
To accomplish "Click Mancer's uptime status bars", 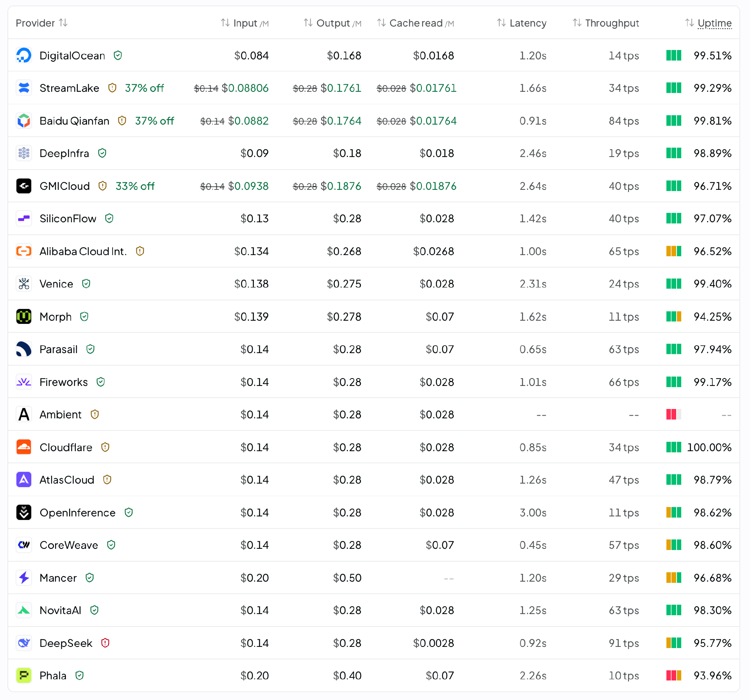I will point(674,577).
